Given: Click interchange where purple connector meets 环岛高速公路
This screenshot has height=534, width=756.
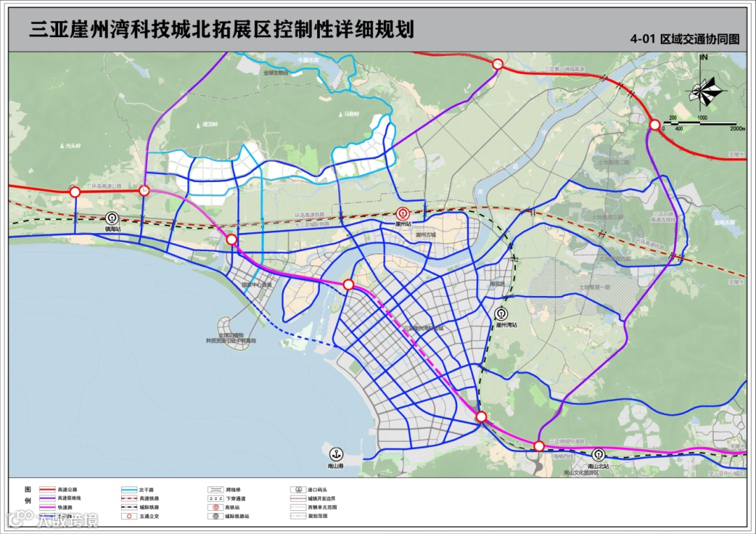Looking at the screenshot, I should click(x=143, y=191).
